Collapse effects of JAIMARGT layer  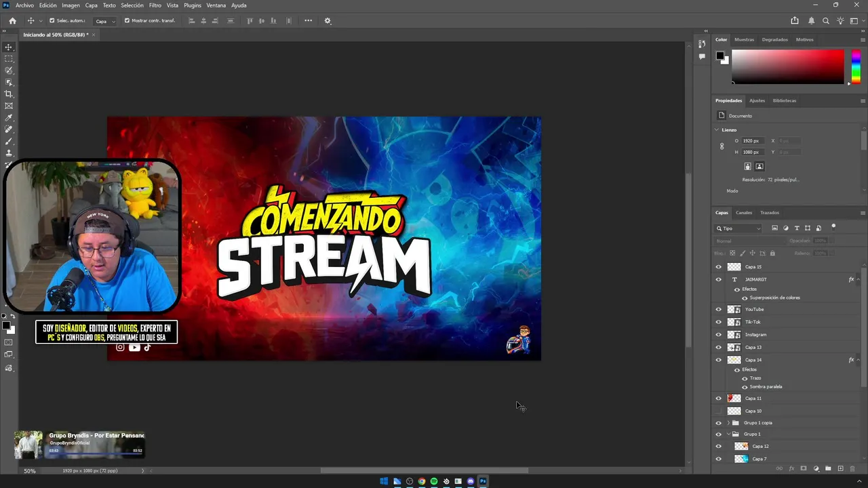click(859, 279)
